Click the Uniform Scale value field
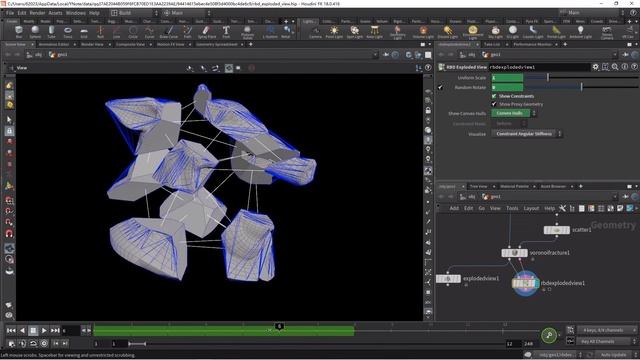Image resolution: width=640 pixels, height=360 pixels. tap(507, 78)
